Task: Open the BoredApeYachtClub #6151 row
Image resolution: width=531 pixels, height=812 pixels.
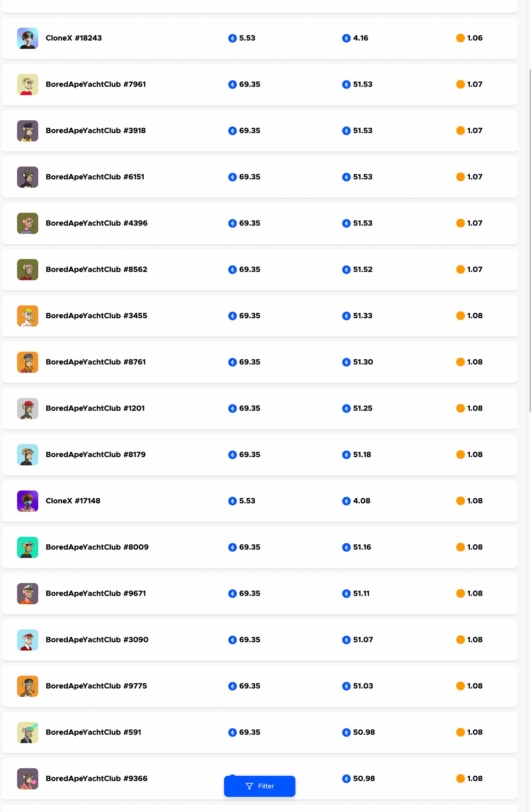Action: point(260,177)
